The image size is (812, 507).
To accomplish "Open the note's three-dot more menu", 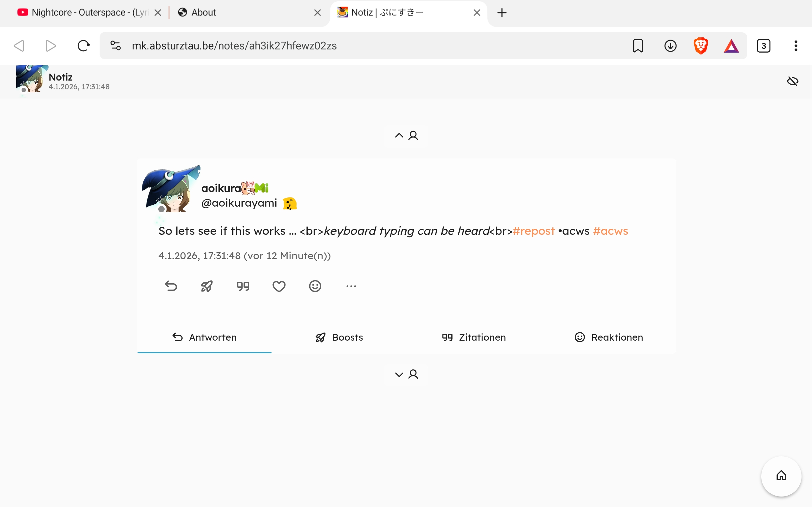I will (351, 286).
